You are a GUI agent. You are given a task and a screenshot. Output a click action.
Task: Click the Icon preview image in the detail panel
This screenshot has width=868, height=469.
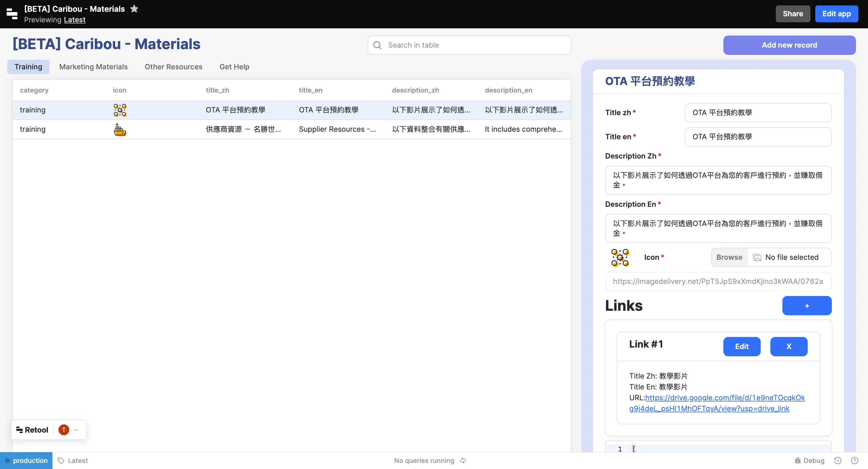[x=620, y=257]
